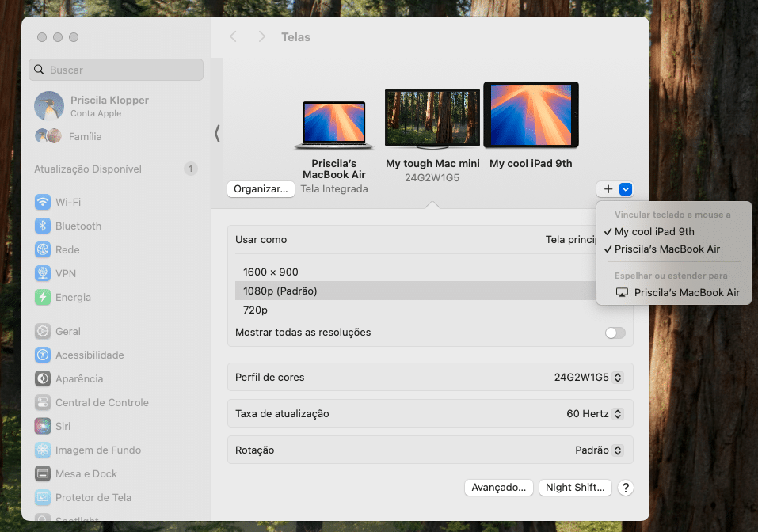Image resolution: width=758 pixels, height=532 pixels.
Task: Collapse the sidebar handle bracket
Action: tap(217, 133)
